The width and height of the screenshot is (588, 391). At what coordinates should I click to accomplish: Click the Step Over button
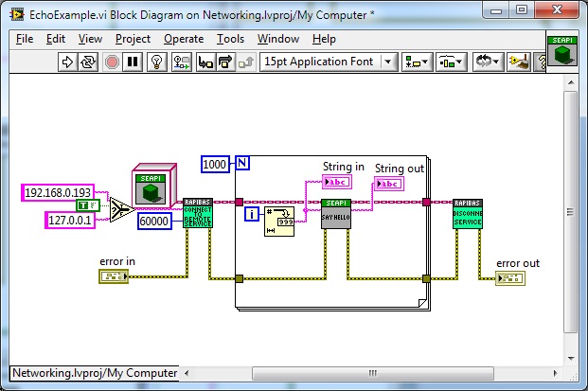coord(225,62)
